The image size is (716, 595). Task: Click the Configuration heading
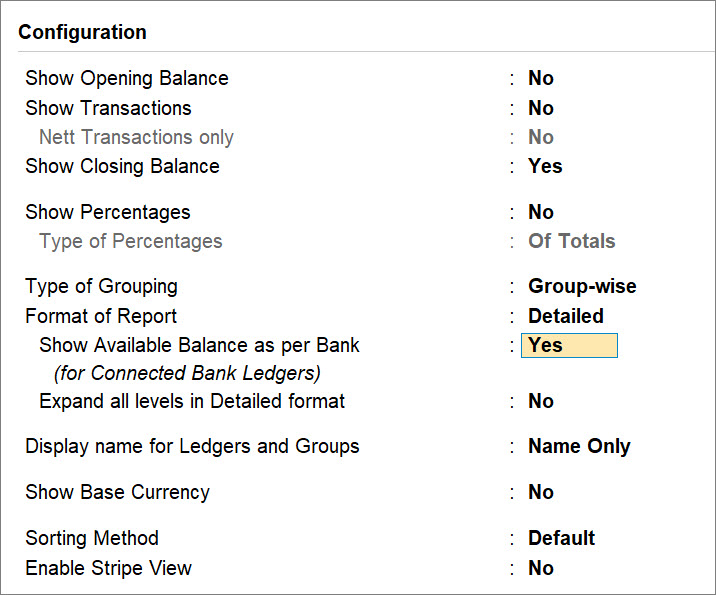pyautogui.click(x=82, y=32)
